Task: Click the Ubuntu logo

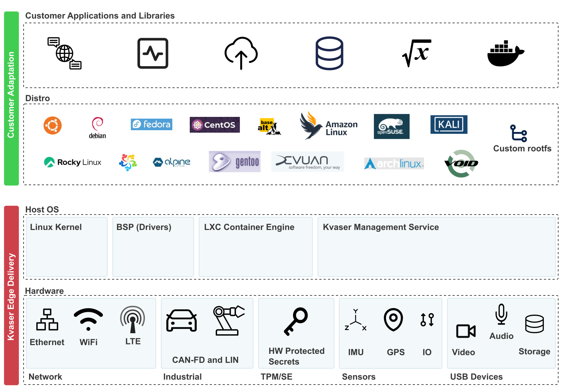Action: click(53, 125)
